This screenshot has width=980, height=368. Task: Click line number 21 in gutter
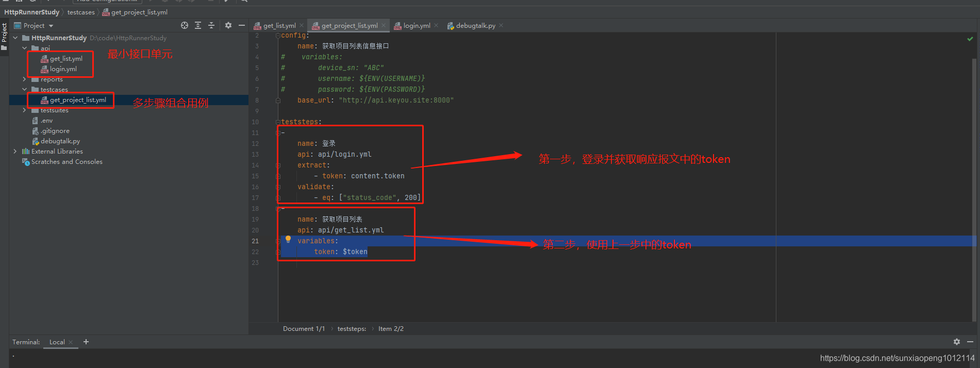(x=255, y=241)
